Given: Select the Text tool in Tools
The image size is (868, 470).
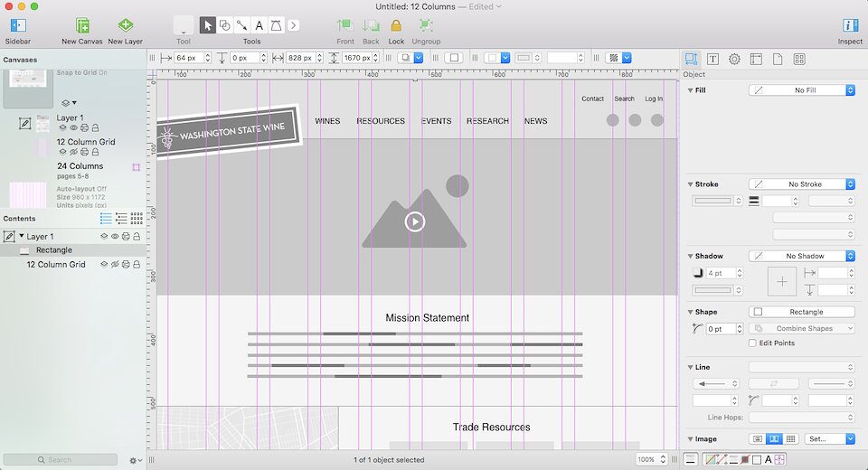Looking at the screenshot, I should pos(259,25).
